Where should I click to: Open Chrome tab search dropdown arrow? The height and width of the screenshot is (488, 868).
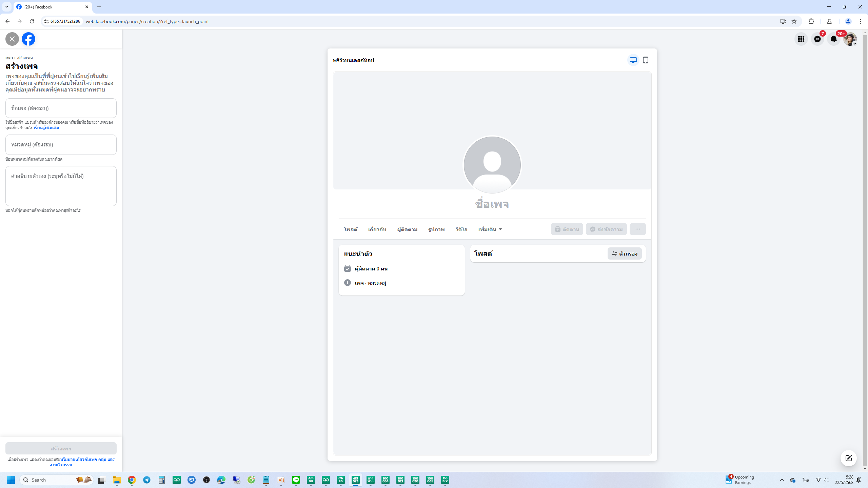[x=6, y=7]
